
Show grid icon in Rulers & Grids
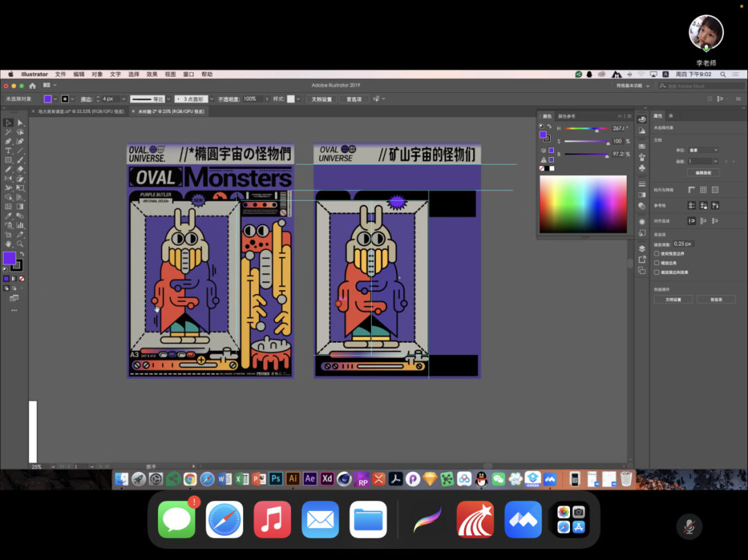tap(703, 190)
